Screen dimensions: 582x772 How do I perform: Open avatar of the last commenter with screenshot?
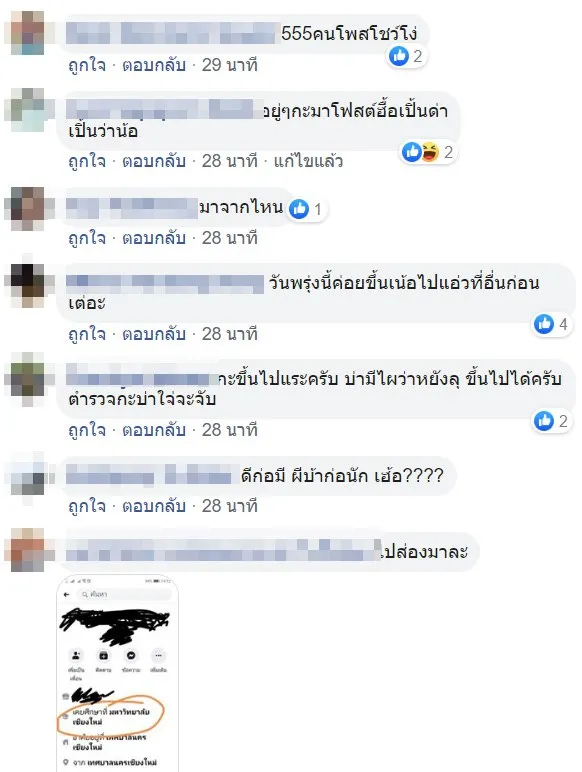tap(25, 550)
